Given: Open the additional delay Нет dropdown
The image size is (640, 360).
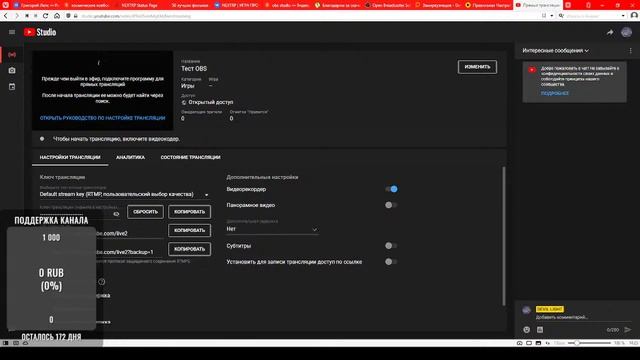Looking at the screenshot, I should (x=272, y=229).
